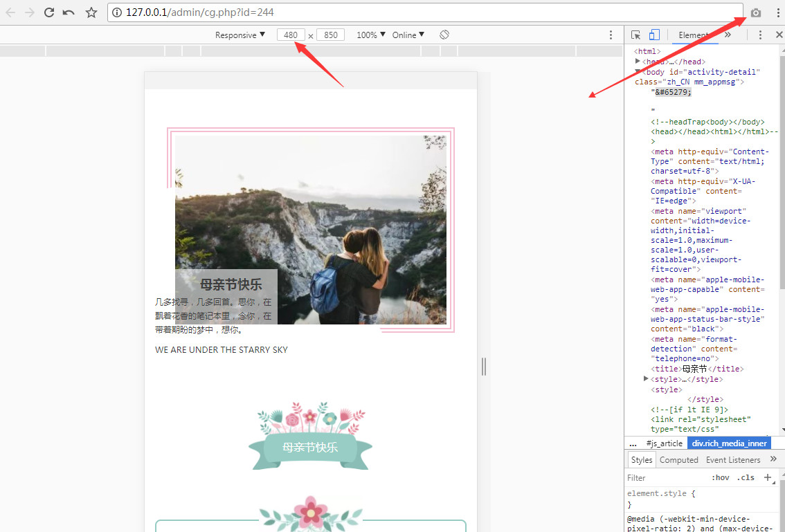Select the IE 9 conditional comment line
Screen dimensions: 785x532
pos(690,410)
